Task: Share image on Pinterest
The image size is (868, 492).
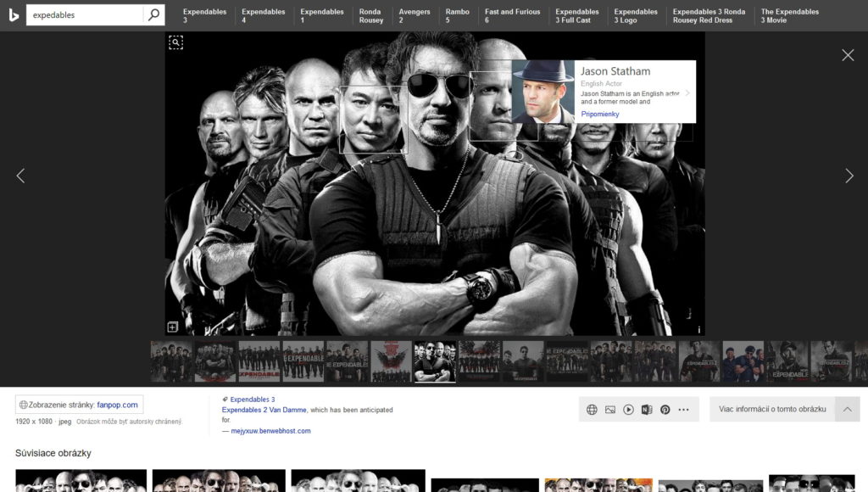Action: click(665, 410)
